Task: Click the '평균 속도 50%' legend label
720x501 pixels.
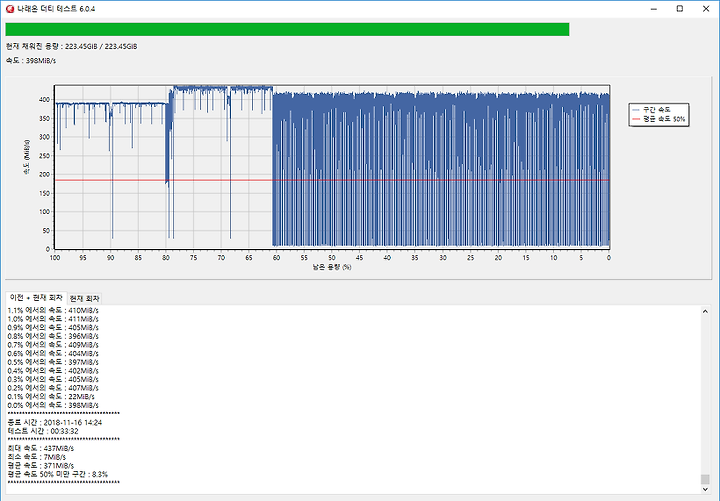Action: coord(664,119)
